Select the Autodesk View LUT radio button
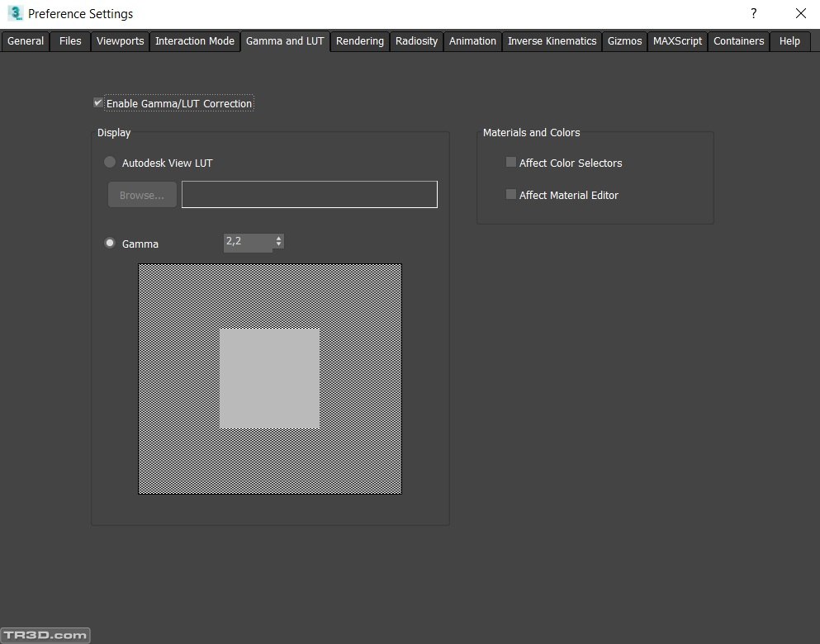The height and width of the screenshot is (644, 820). (110, 163)
